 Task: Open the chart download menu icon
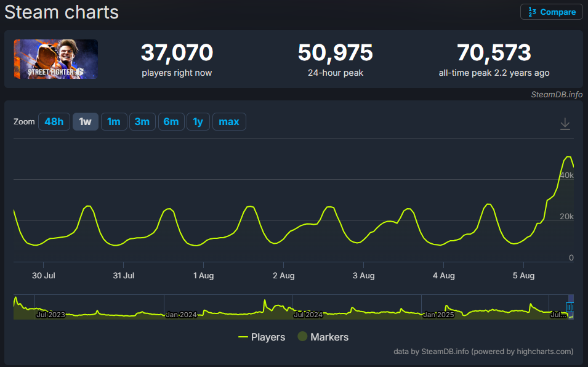tap(565, 123)
